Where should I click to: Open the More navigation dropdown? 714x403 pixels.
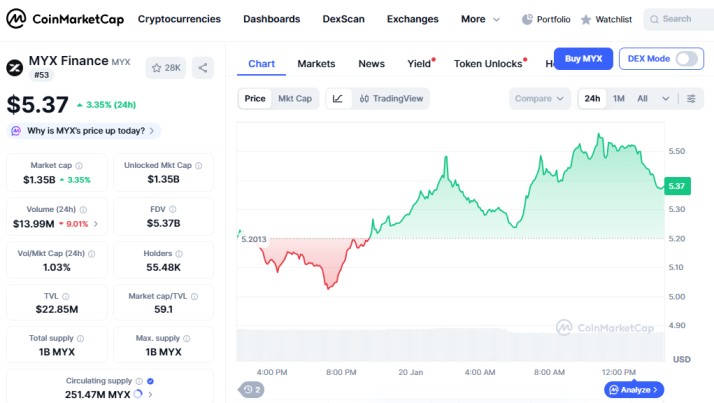[x=480, y=19]
